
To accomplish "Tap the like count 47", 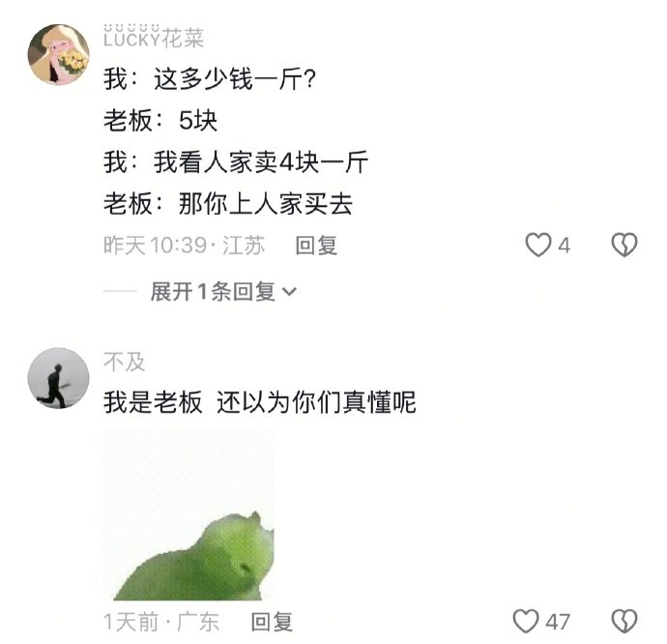I will click(x=558, y=622).
